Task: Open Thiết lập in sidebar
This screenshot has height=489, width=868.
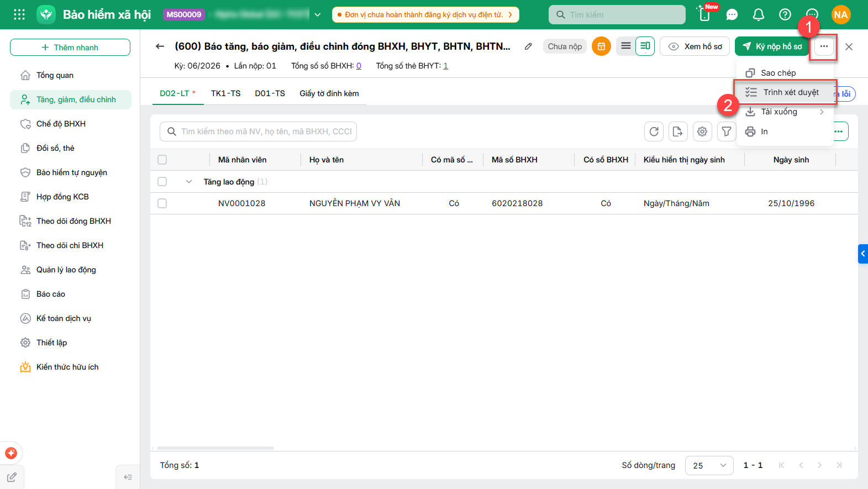Action: coord(71,343)
